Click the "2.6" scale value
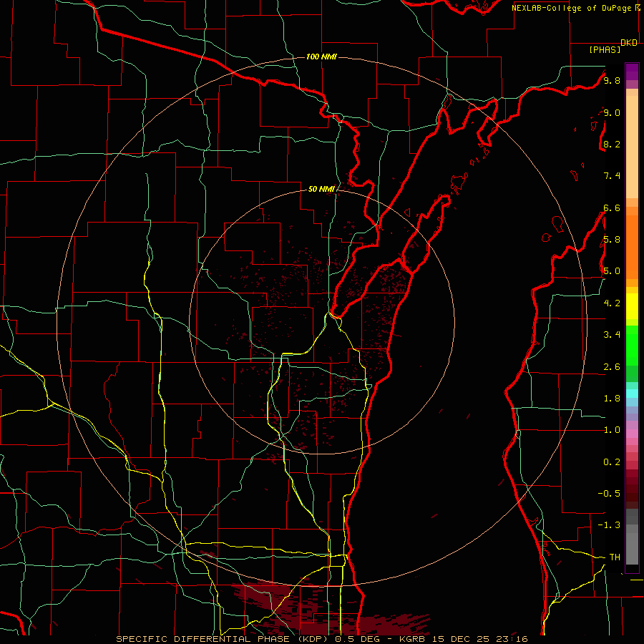 pos(612,367)
